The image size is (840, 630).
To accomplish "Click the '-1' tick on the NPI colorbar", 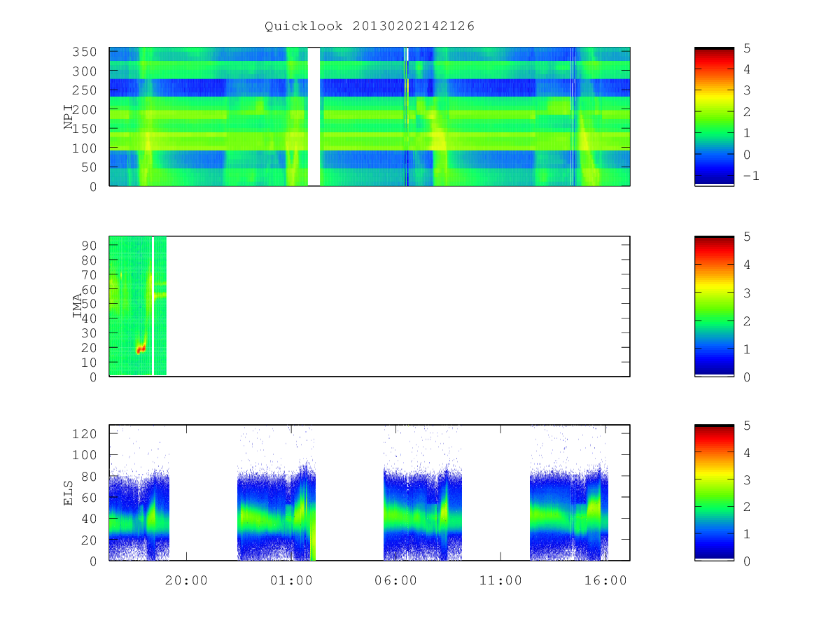I will click(x=750, y=176).
